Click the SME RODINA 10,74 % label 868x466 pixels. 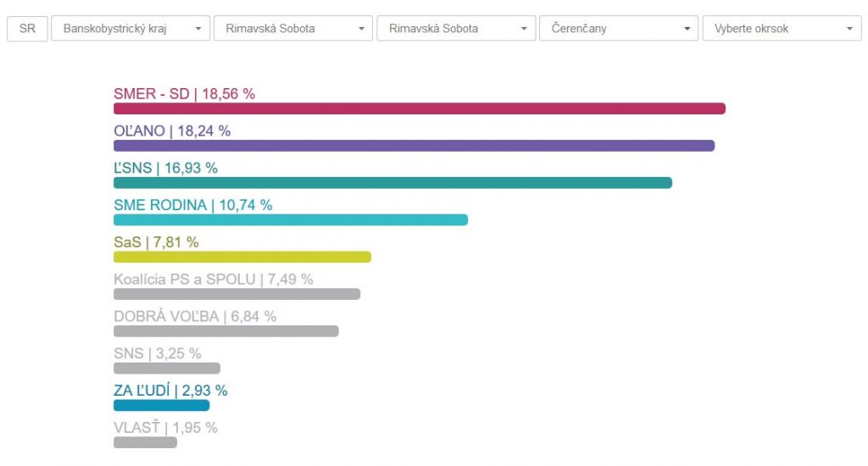192,205
